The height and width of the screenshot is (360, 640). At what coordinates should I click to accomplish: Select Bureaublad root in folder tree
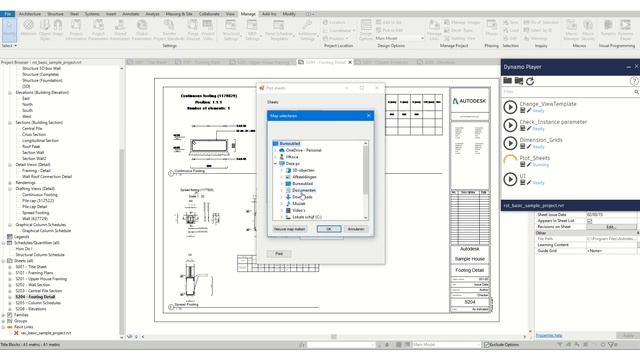click(x=290, y=144)
